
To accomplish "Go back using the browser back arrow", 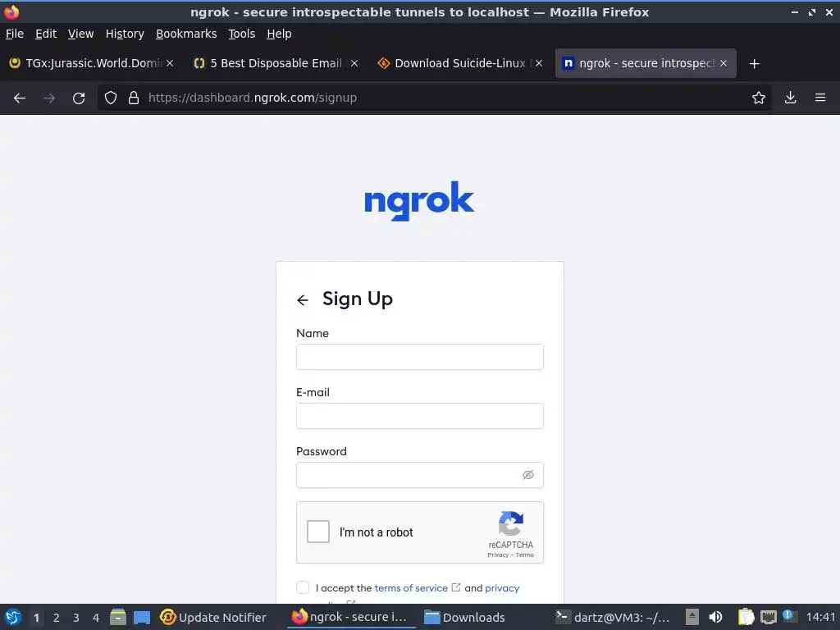I will [20, 98].
